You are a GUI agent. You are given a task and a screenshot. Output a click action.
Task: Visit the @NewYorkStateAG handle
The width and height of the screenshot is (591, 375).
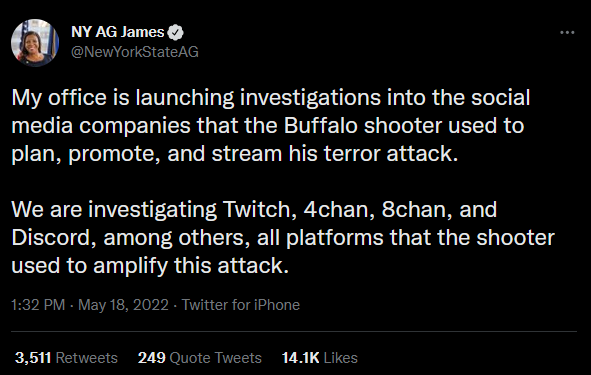coord(135,52)
